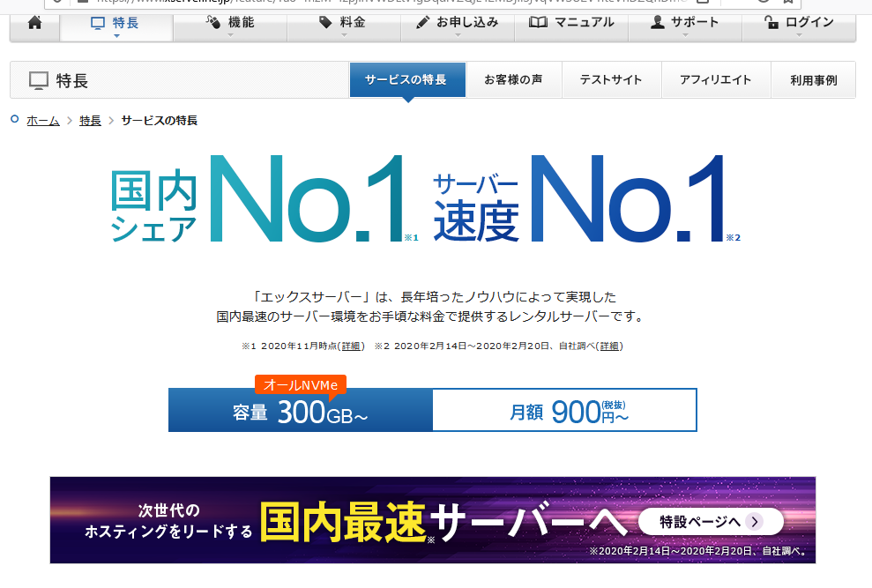This screenshot has height=588, width=872.
Task: Click the オールNVMe orange label
Action: pos(301,385)
